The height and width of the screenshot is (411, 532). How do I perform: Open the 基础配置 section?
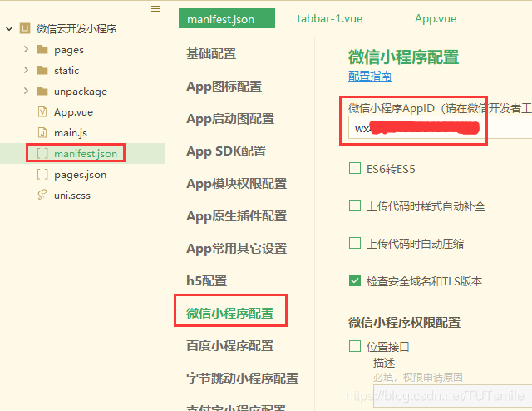[x=211, y=54]
